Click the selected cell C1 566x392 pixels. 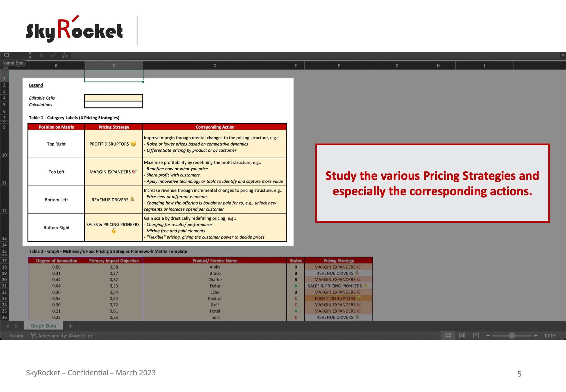[114, 76]
